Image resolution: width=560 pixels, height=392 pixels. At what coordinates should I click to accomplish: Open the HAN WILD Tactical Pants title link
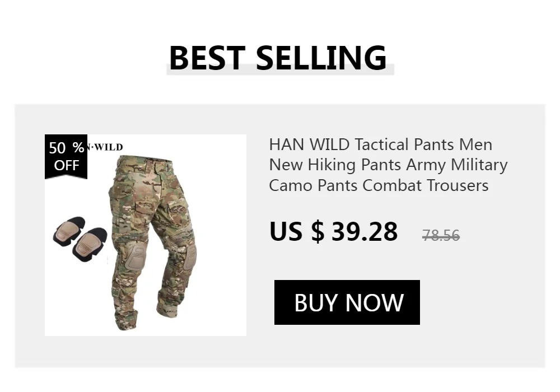point(388,165)
